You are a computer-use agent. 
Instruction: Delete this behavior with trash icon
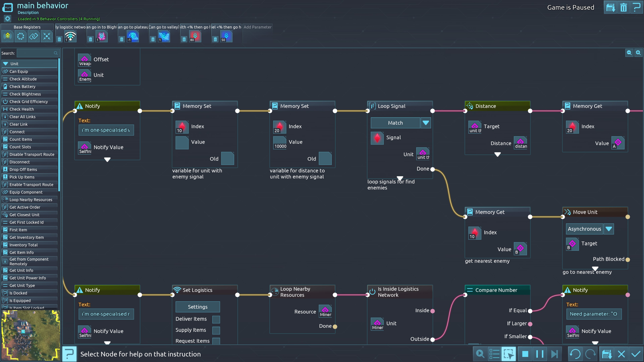click(623, 8)
